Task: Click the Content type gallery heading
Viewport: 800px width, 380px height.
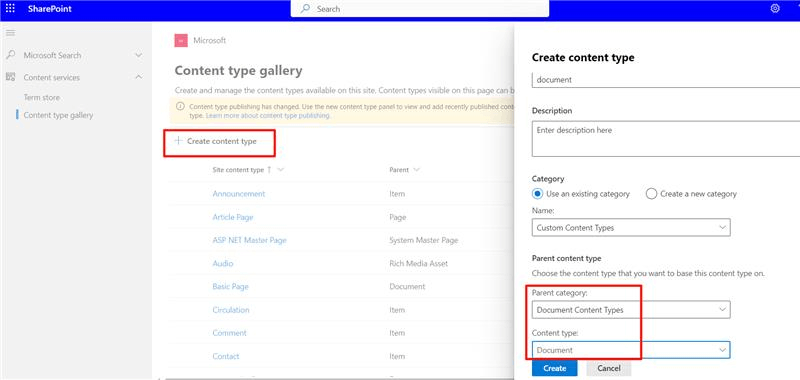Action: click(x=238, y=70)
